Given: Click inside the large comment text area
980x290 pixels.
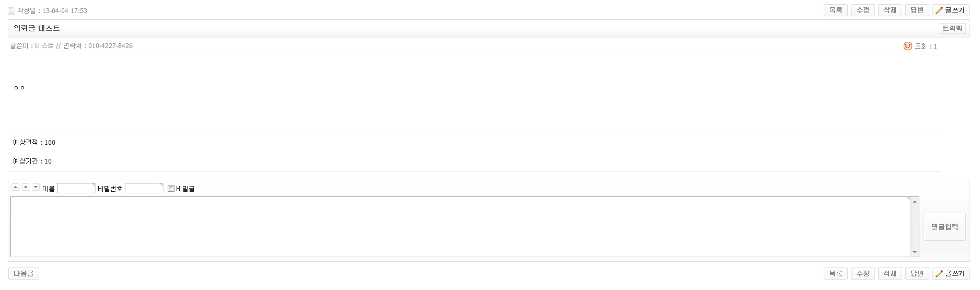Looking at the screenshot, I should [x=460, y=227].
